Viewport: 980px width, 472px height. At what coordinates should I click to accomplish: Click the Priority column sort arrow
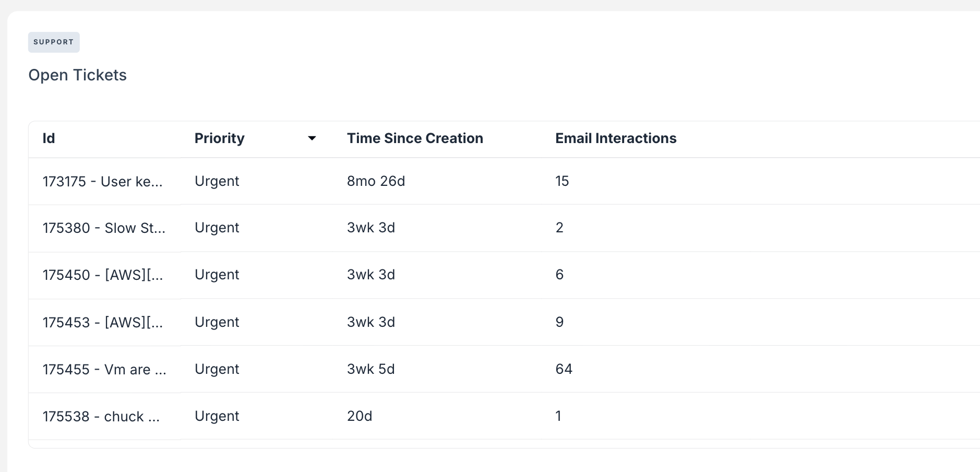(312, 138)
